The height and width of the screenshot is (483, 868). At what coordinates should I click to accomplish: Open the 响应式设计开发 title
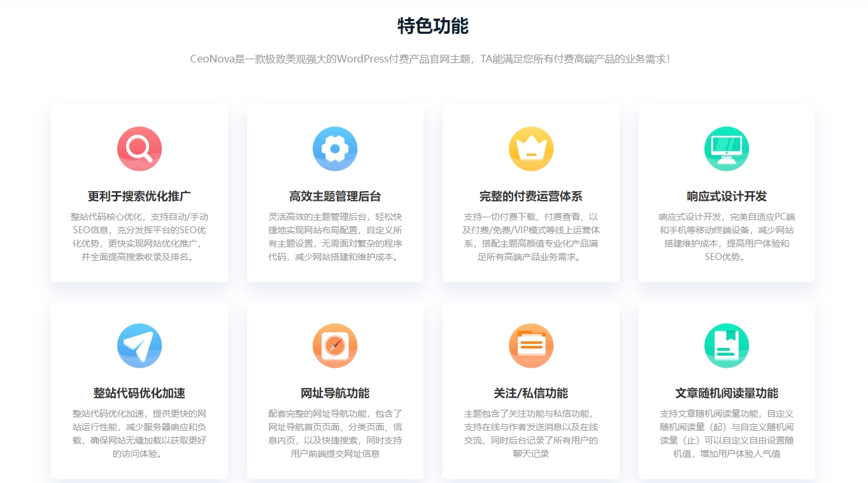point(727,196)
